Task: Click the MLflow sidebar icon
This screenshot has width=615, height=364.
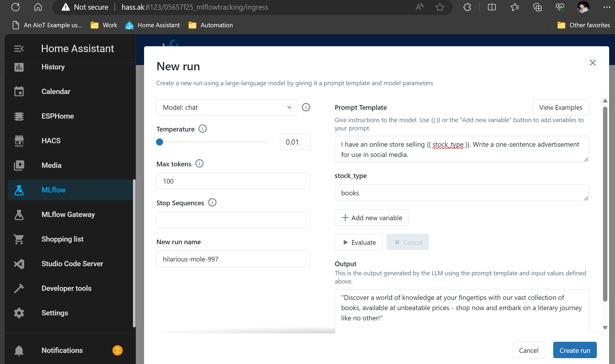Action: (x=19, y=190)
